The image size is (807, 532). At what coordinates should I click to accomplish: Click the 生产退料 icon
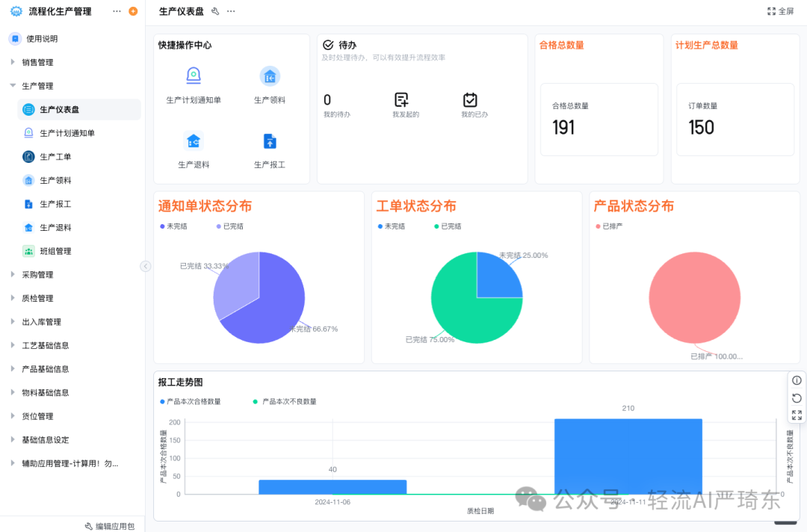tap(194, 140)
